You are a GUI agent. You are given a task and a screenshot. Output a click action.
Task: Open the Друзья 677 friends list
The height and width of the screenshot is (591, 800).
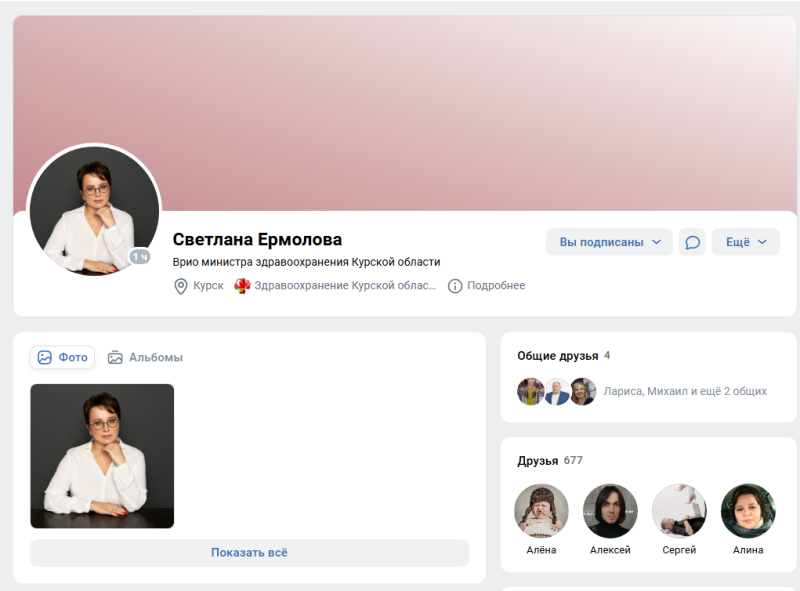point(549,461)
